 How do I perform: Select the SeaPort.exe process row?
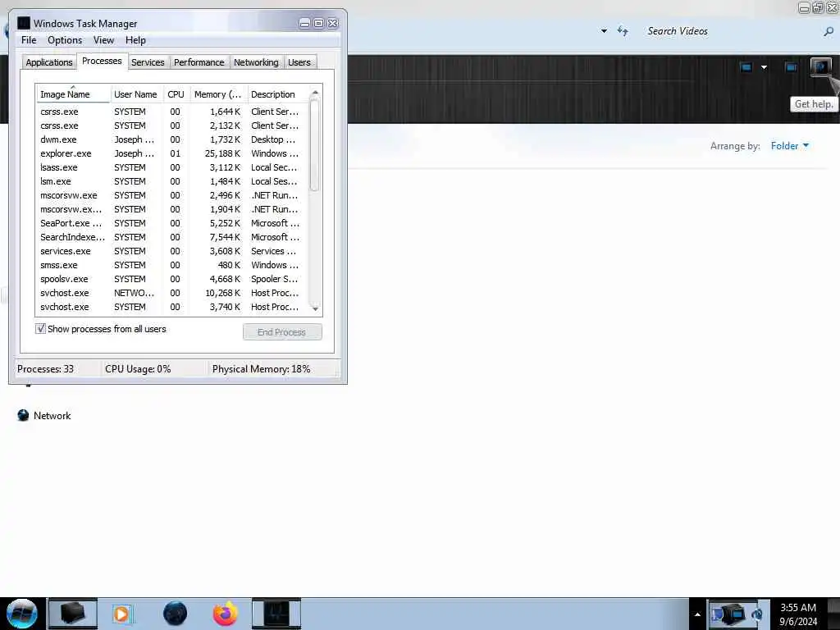point(172,223)
